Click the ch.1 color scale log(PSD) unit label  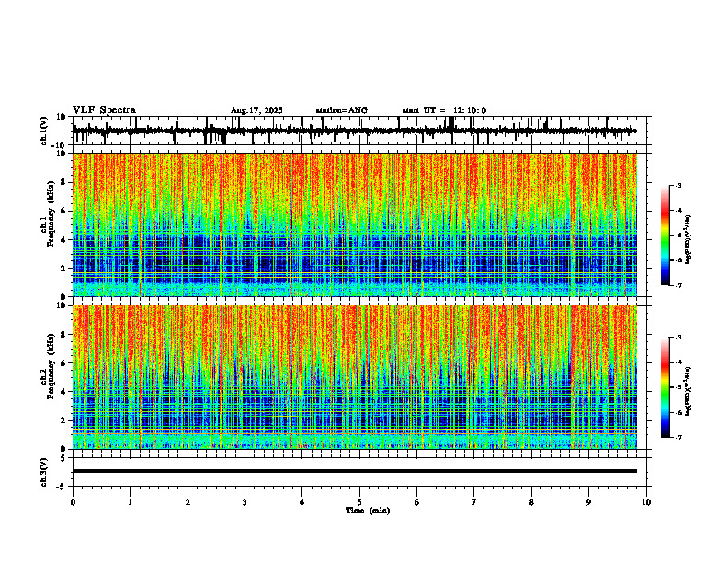click(689, 240)
